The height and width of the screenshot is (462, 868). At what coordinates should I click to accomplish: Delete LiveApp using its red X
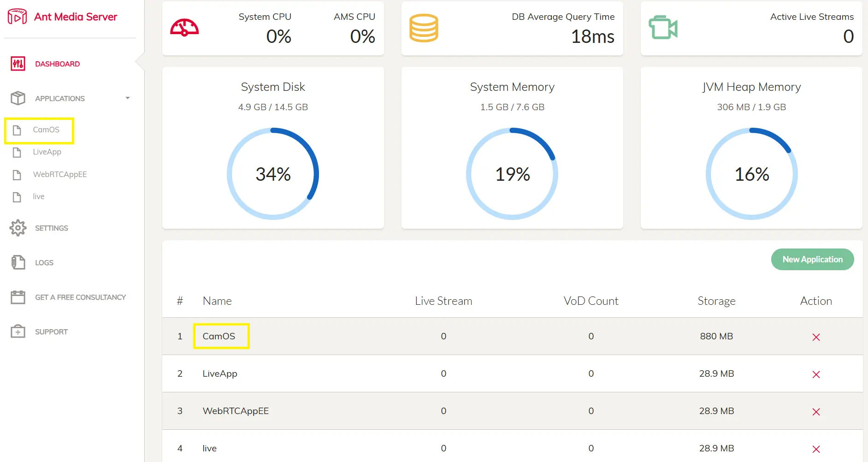pyautogui.click(x=816, y=374)
